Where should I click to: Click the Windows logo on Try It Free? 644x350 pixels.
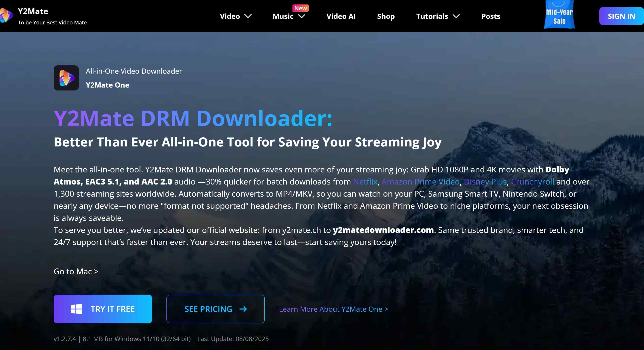[x=76, y=309]
